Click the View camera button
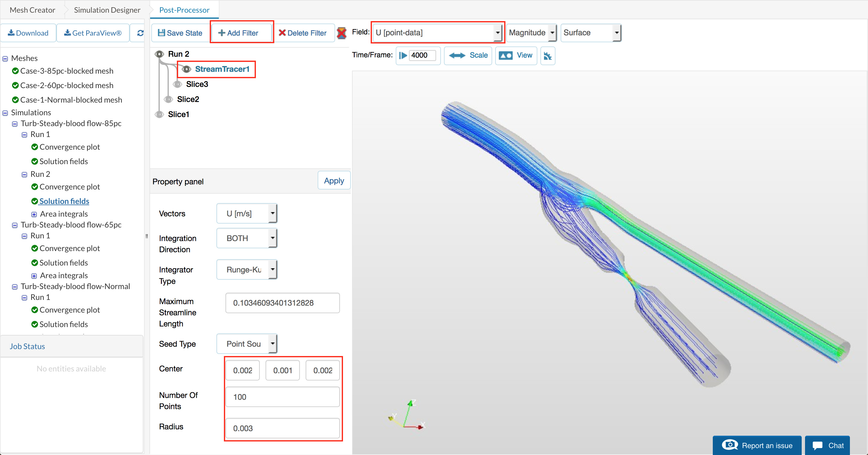Image resolution: width=868 pixels, height=455 pixels. pyautogui.click(x=516, y=55)
